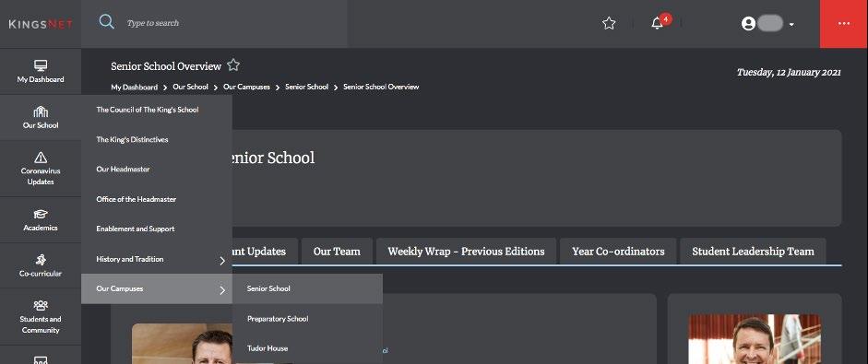This screenshot has width=868, height=364.
Task: Switch to 'Student Leadership Team' tab
Action: 753,252
